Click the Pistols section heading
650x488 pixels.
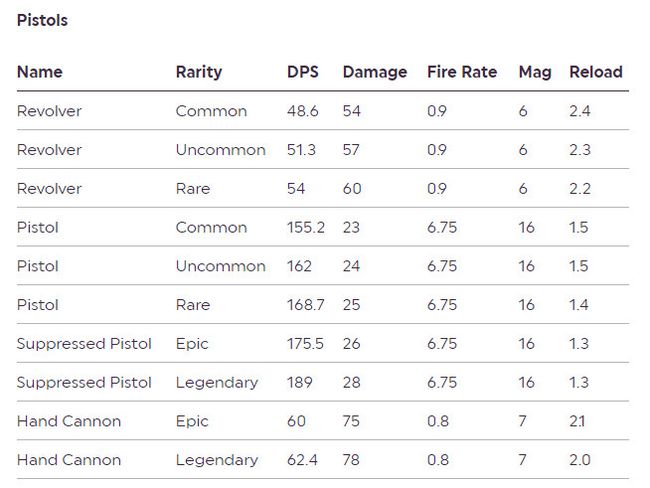pyautogui.click(x=42, y=20)
